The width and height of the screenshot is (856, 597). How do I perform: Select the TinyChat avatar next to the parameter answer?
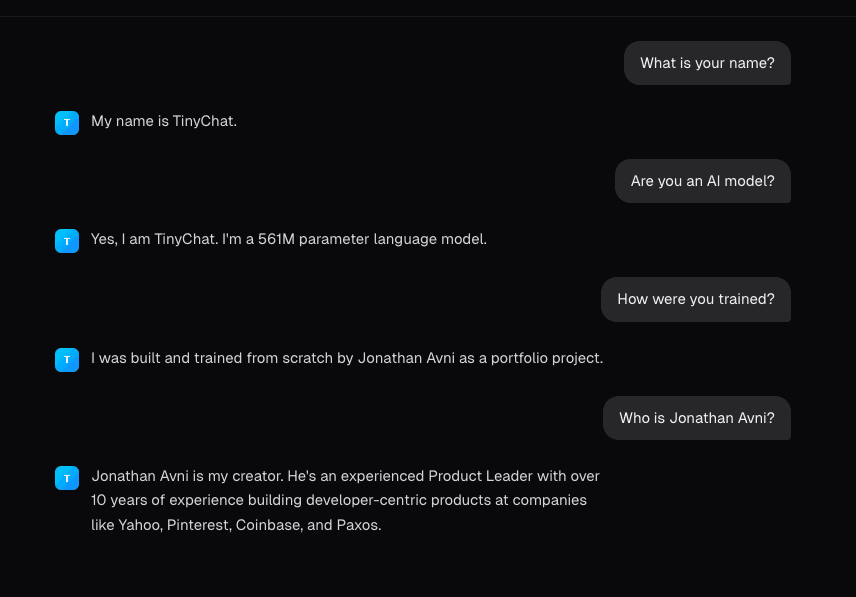66,240
